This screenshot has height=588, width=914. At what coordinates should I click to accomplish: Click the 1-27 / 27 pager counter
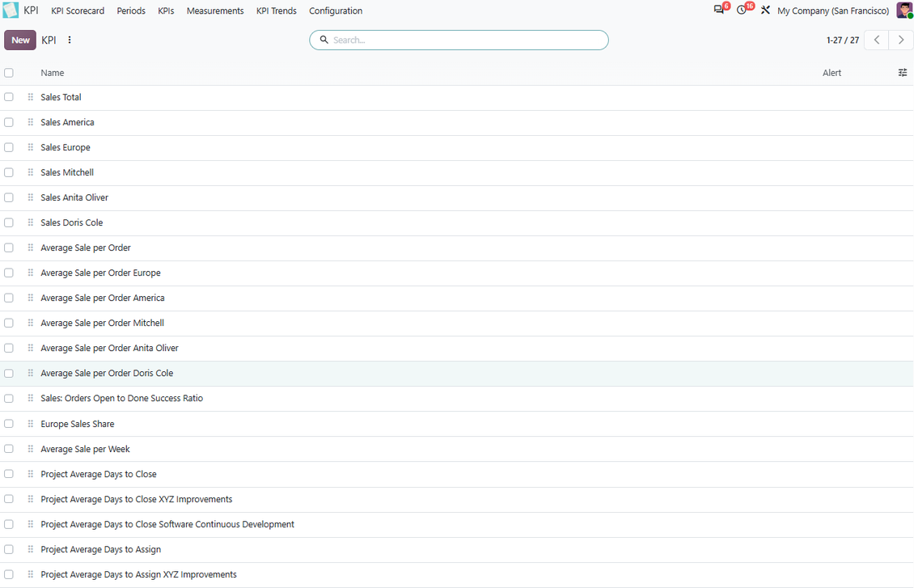842,40
